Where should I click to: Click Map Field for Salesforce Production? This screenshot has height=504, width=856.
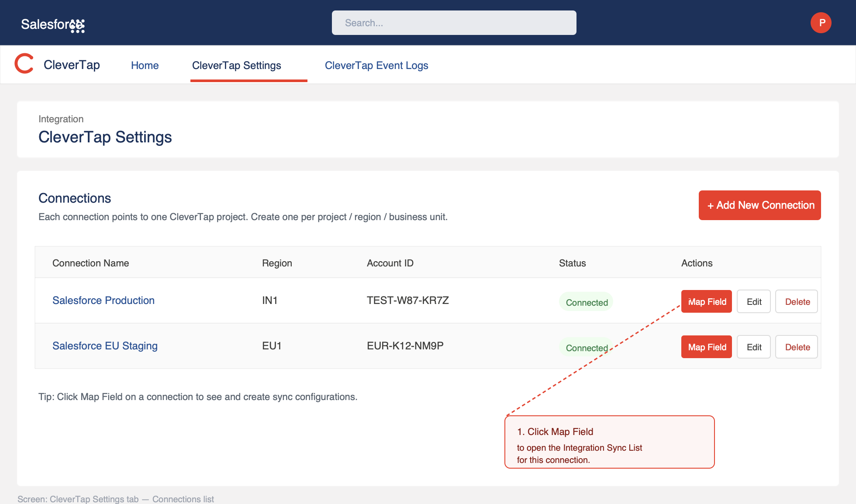click(x=707, y=301)
